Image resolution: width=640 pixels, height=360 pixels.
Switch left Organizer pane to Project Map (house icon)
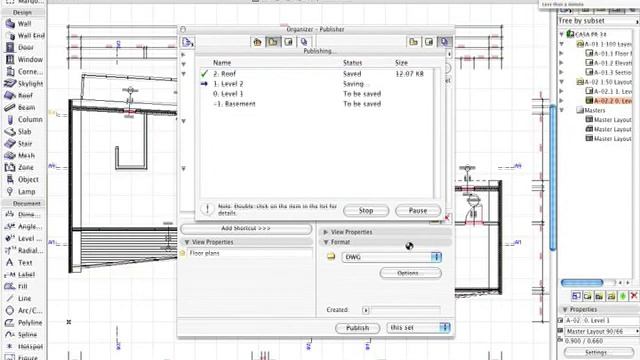click(257, 42)
